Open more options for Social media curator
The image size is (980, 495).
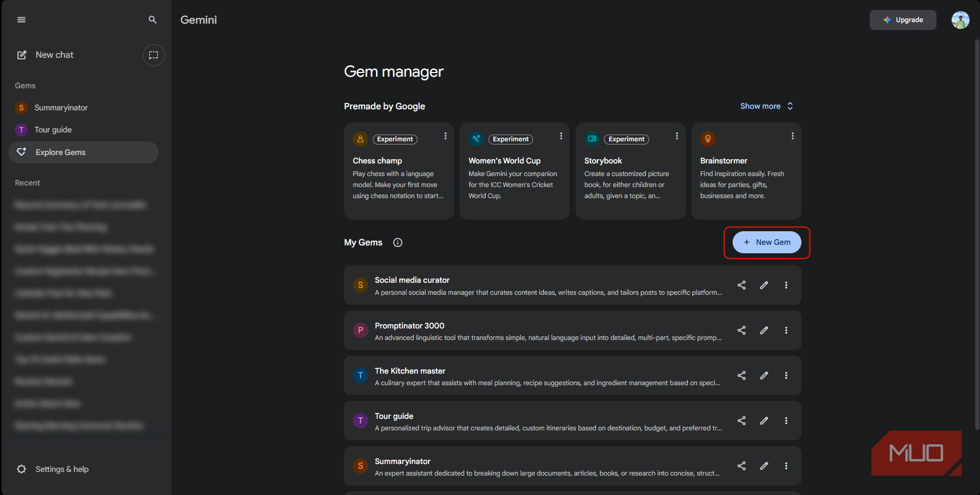coord(786,285)
